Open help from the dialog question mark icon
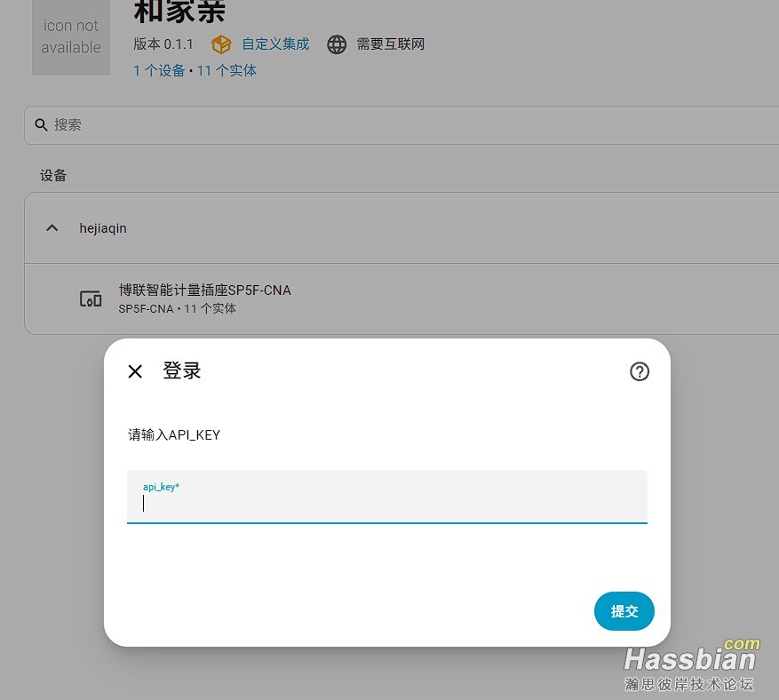The height and width of the screenshot is (700, 779). 640,371
